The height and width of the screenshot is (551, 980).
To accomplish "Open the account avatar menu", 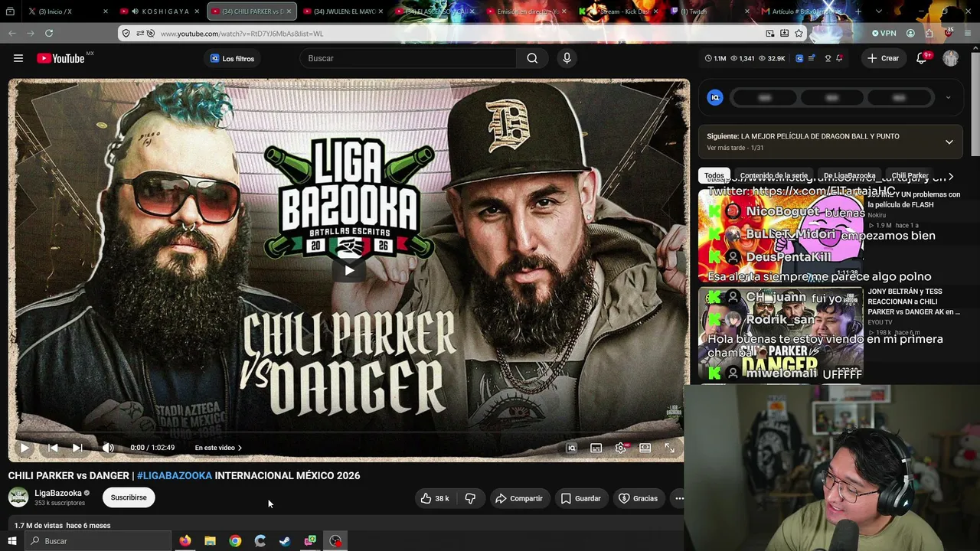I will click(x=951, y=58).
